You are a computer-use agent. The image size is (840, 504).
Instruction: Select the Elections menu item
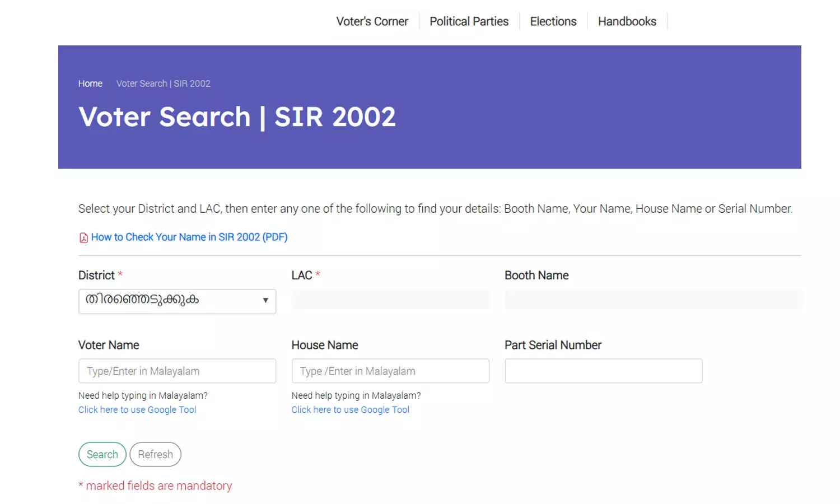pos(553,21)
